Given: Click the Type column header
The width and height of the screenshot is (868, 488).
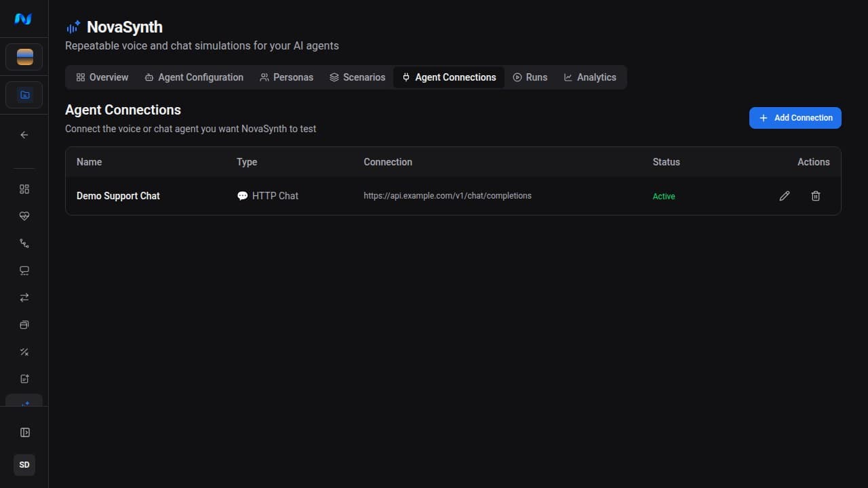Looking at the screenshot, I should pos(247,162).
